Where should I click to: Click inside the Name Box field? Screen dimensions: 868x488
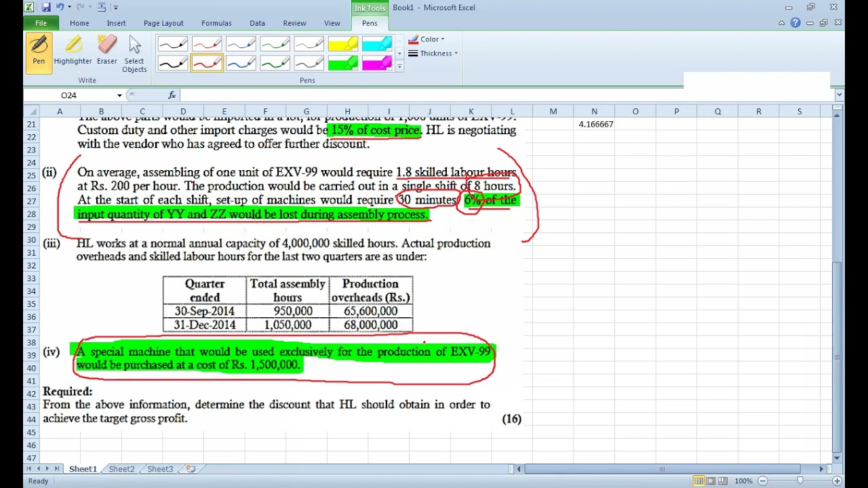(x=69, y=96)
